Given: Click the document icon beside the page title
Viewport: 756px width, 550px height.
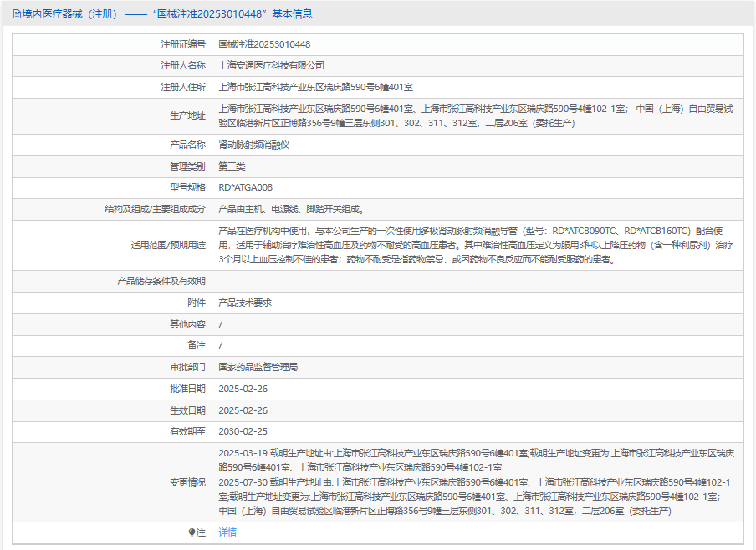Looking at the screenshot, I should click(17, 13).
